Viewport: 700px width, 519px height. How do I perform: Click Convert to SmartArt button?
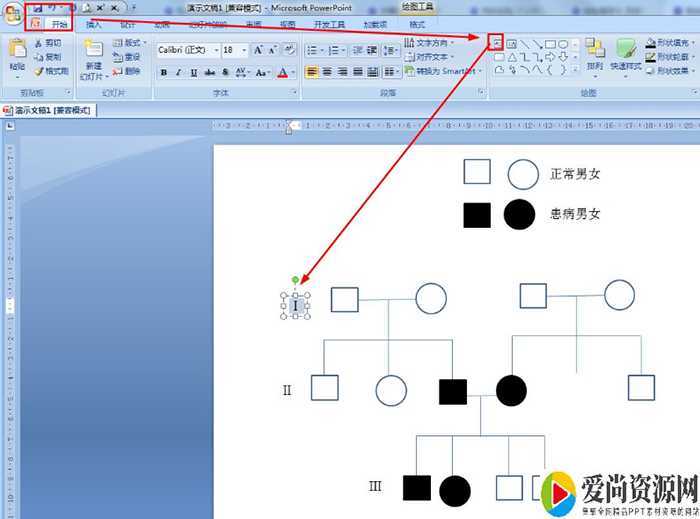[442, 71]
